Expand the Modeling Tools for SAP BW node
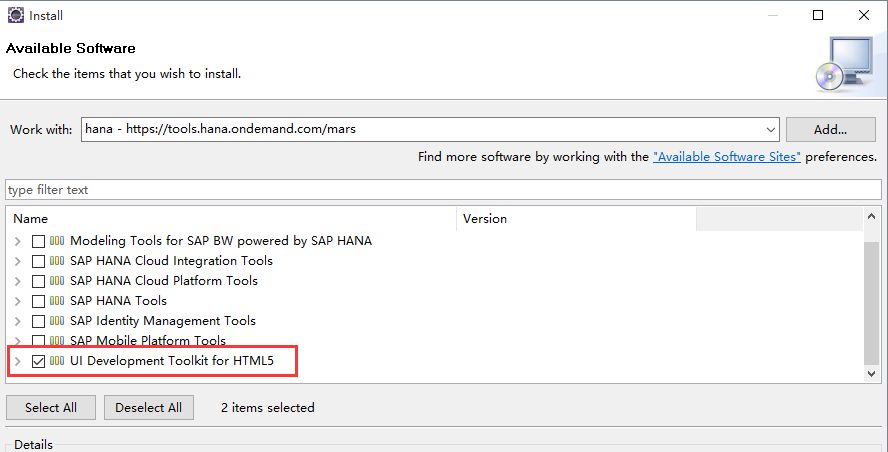 (17, 241)
